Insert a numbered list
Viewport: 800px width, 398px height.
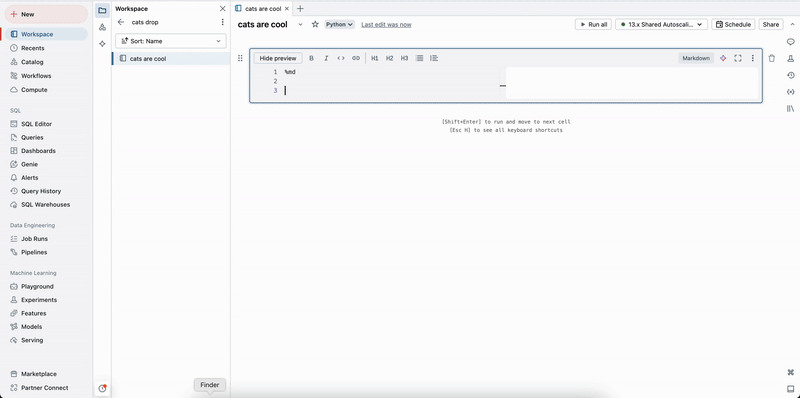(434, 58)
